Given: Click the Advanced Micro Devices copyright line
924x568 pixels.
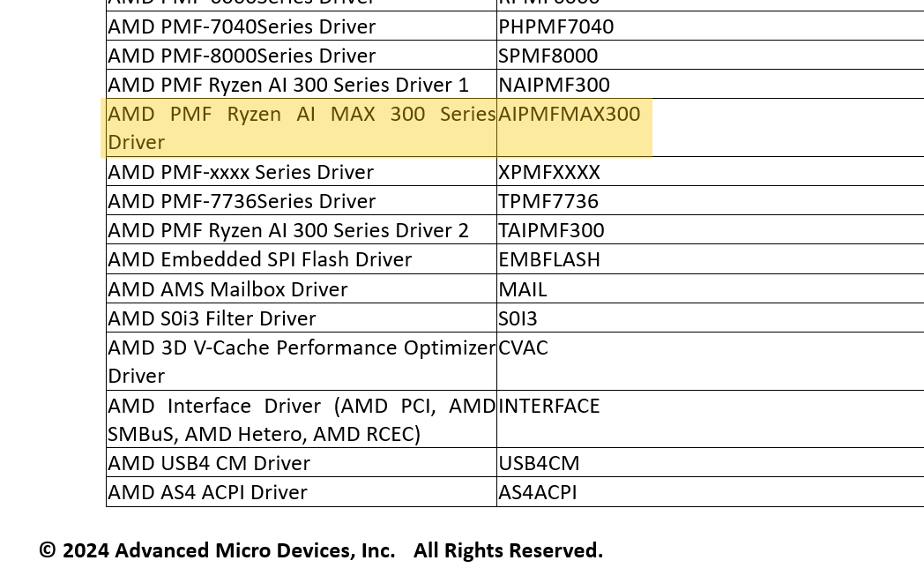Looking at the screenshot, I should coord(321,550).
